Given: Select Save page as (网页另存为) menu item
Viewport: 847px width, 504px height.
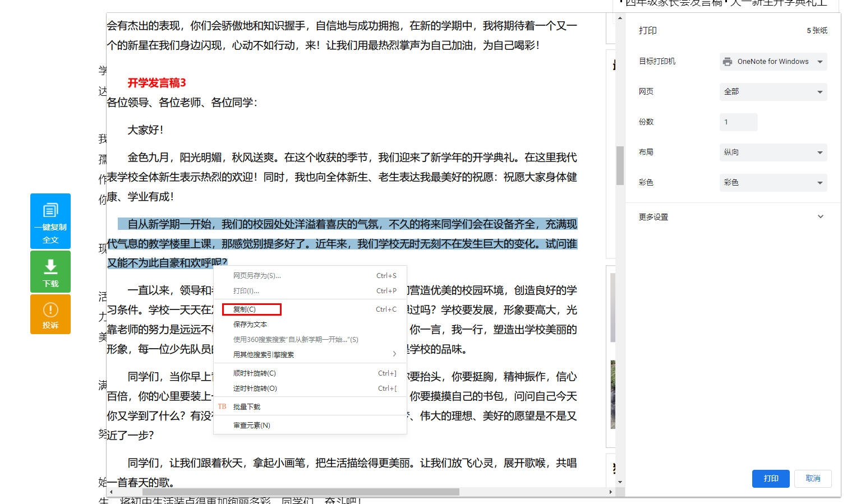Looking at the screenshot, I should [310, 276].
